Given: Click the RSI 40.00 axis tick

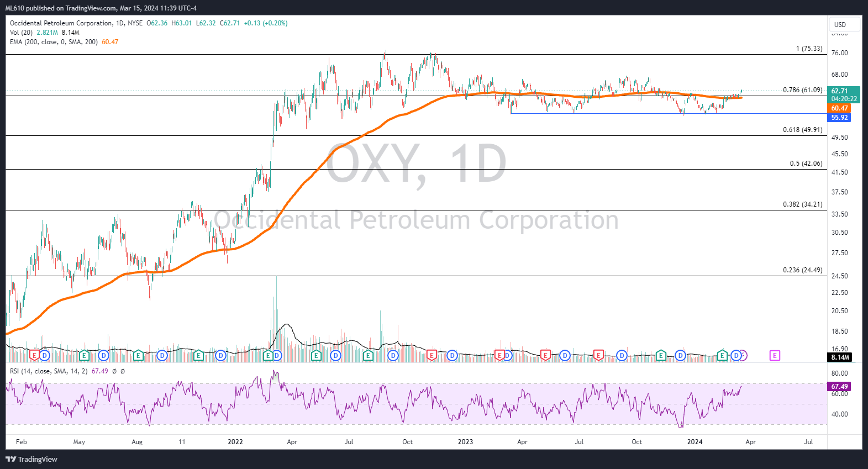Looking at the screenshot, I should pyautogui.click(x=839, y=414).
